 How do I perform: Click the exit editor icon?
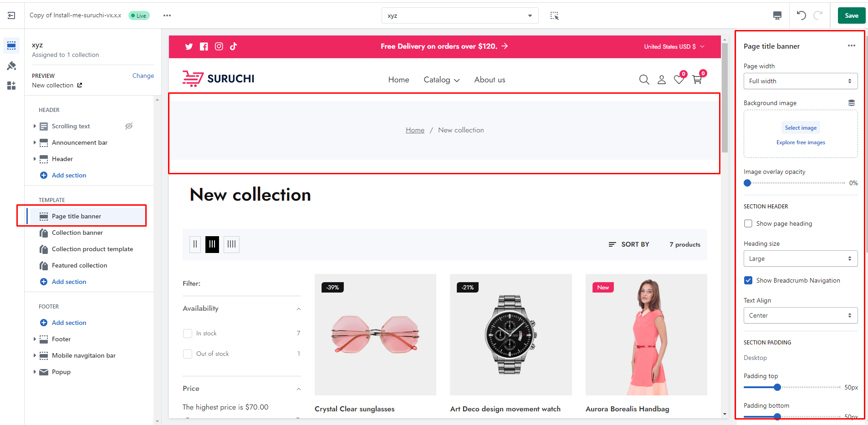coord(11,15)
